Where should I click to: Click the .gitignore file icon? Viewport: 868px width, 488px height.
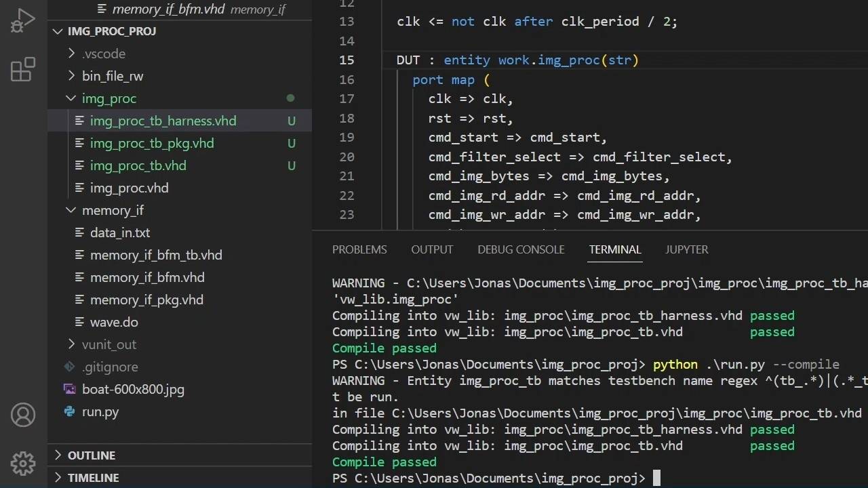pos(70,367)
